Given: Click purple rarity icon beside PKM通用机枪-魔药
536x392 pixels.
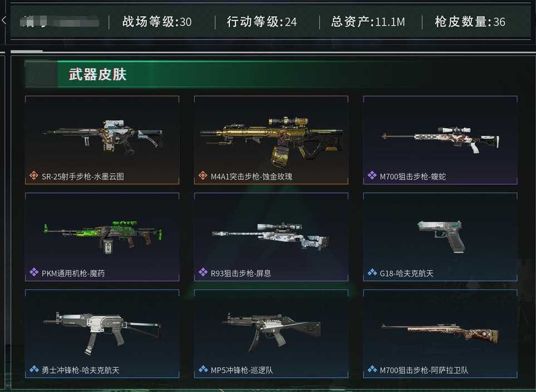Looking at the screenshot, I should click(x=33, y=272).
